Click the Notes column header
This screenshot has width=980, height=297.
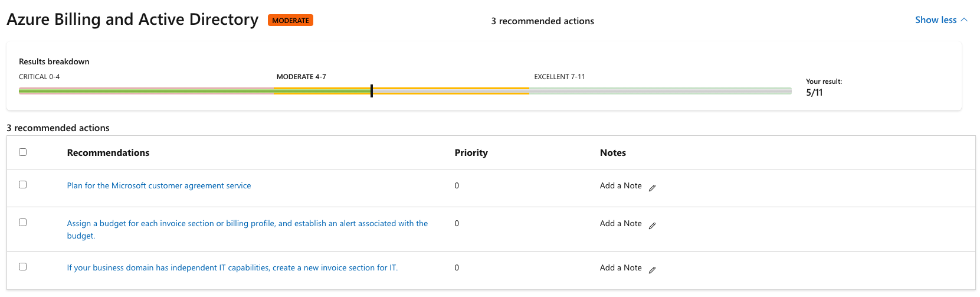613,152
